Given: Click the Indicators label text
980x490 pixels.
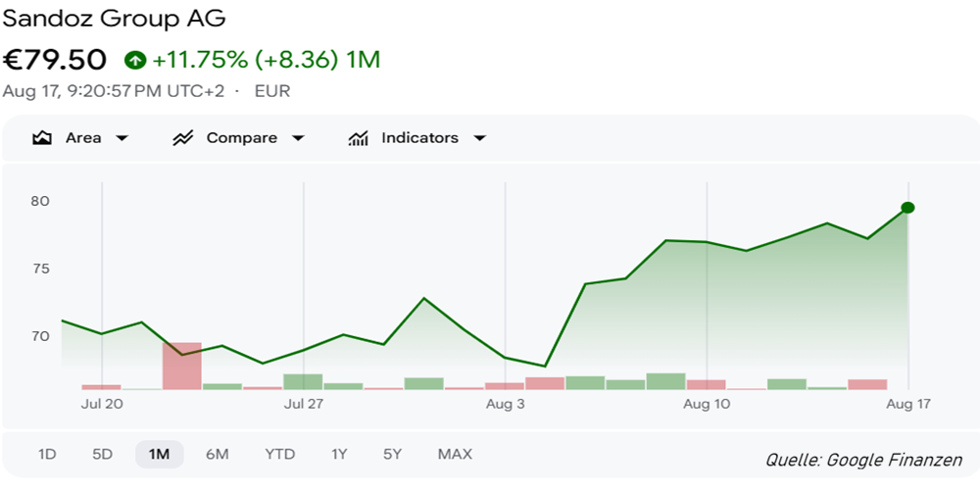Looking at the screenshot, I should (419, 138).
